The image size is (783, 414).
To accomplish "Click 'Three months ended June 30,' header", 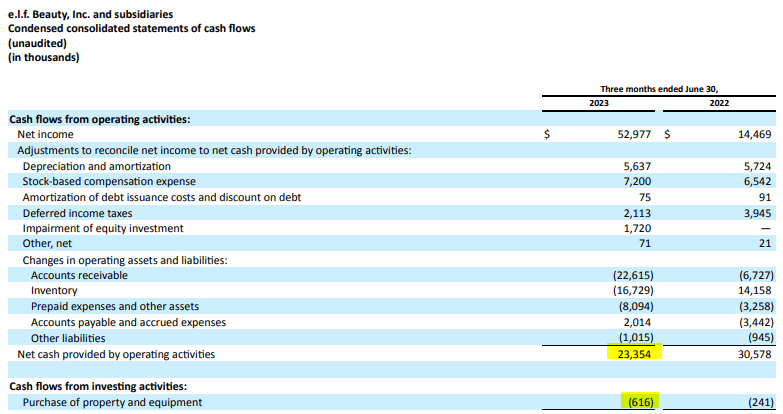I will click(659, 89).
